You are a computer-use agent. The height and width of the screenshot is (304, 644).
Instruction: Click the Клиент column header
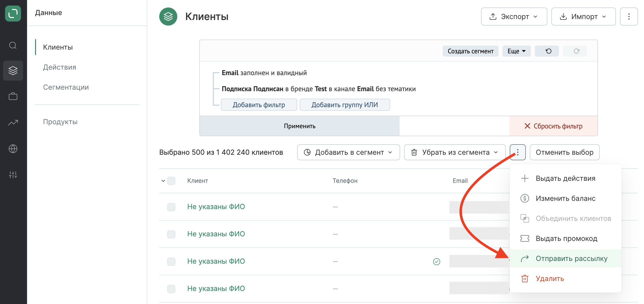198,181
